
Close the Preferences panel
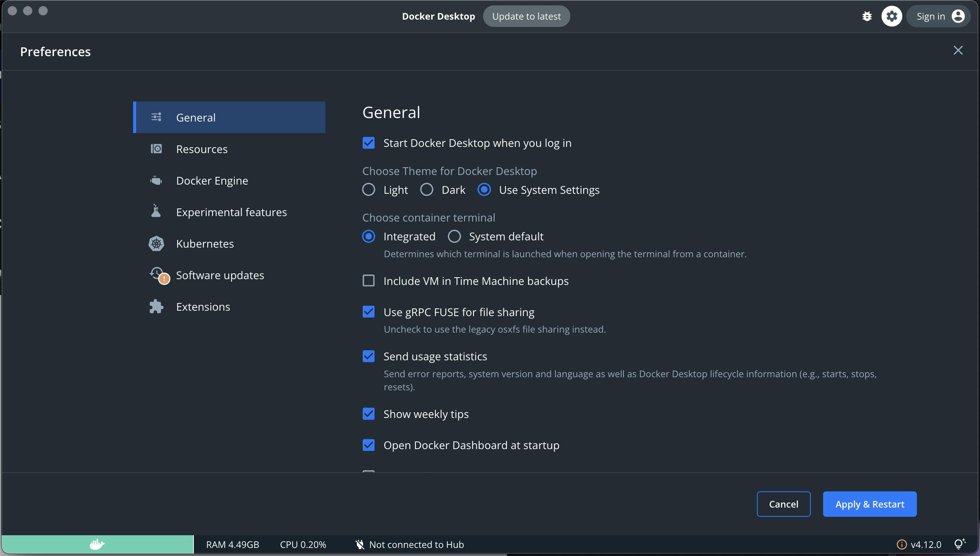coord(958,50)
